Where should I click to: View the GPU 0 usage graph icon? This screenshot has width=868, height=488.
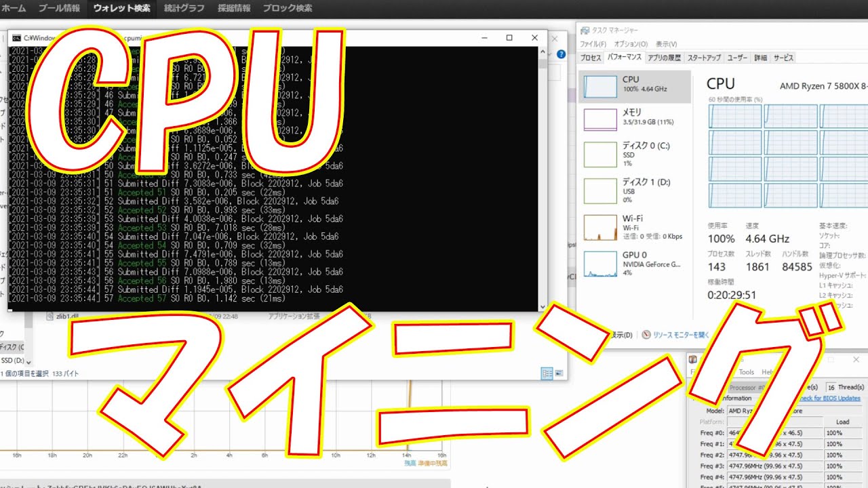601,264
